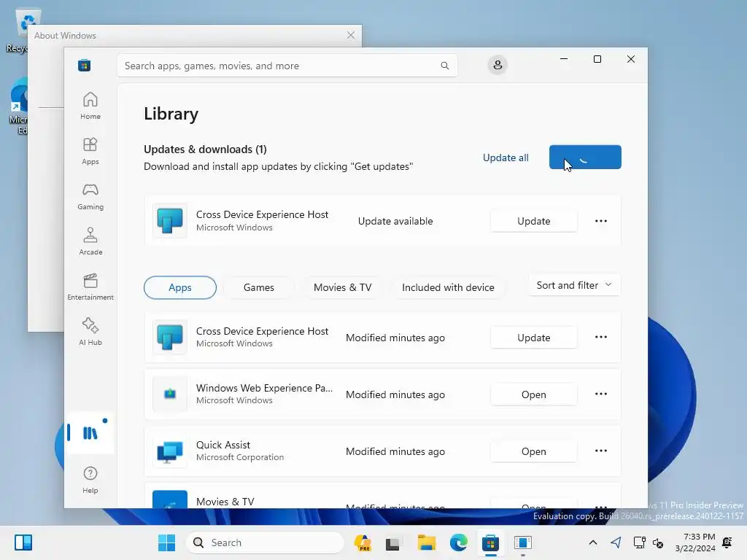
Task: Click the Windows Web Experience Pack icon
Action: pos(169,394)
